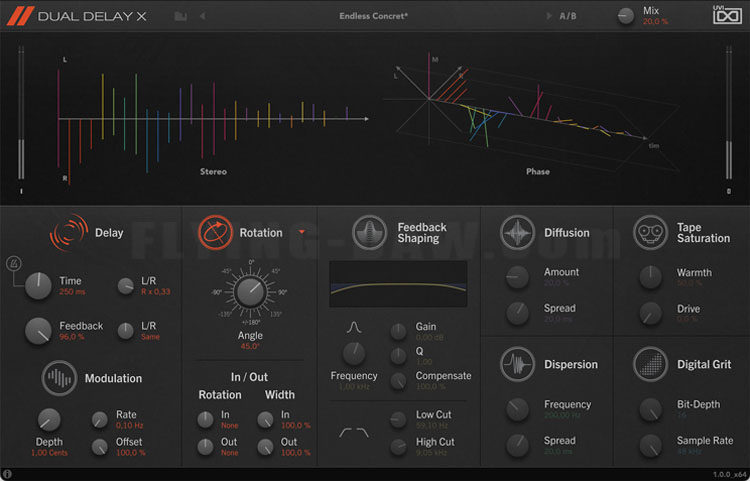Click the Width Out knob
750x481 pixels.
(x=265, y=447)
